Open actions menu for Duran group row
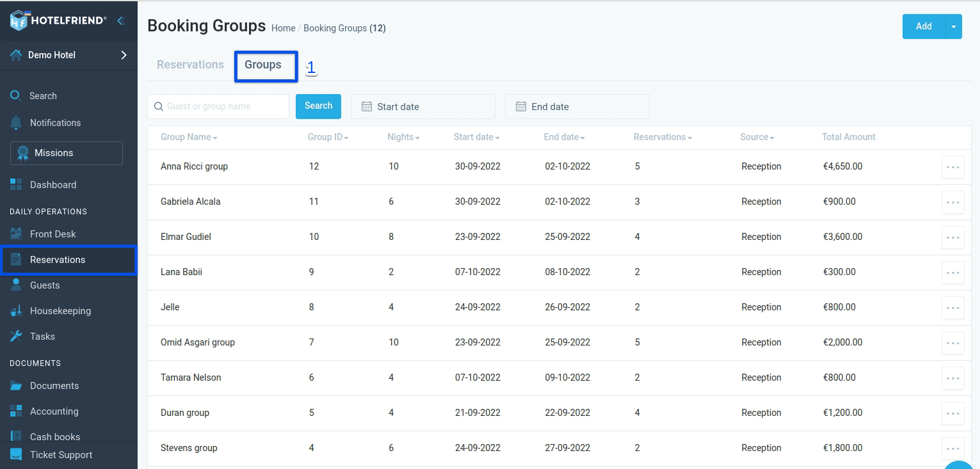Image resolution: width=980 pixels, height=469 pixels. tap(952, 413)
